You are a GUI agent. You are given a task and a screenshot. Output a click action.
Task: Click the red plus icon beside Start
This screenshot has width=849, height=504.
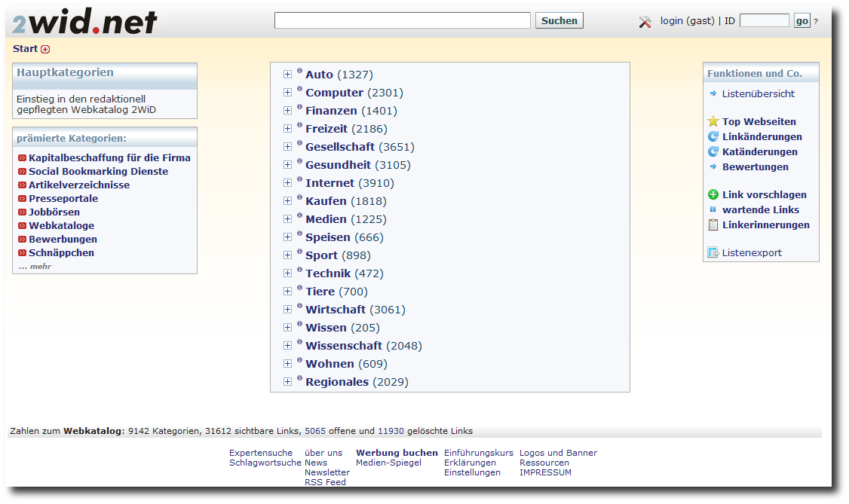tap(45, 49)
